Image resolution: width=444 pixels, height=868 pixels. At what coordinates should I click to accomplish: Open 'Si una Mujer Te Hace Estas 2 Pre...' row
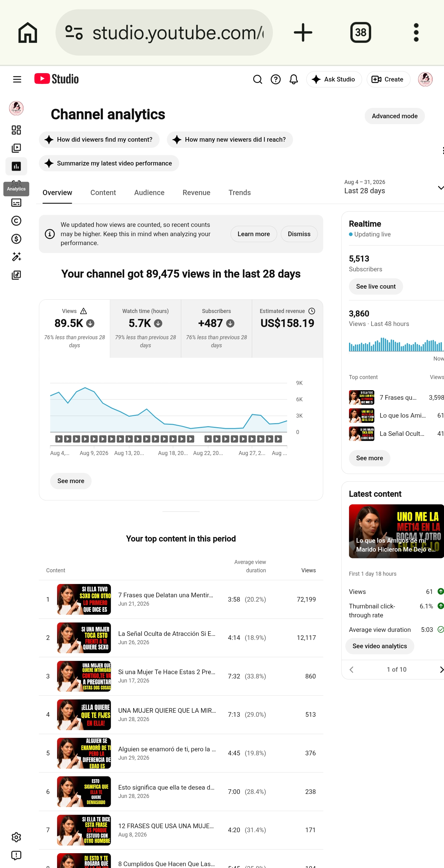pos(181,676)
